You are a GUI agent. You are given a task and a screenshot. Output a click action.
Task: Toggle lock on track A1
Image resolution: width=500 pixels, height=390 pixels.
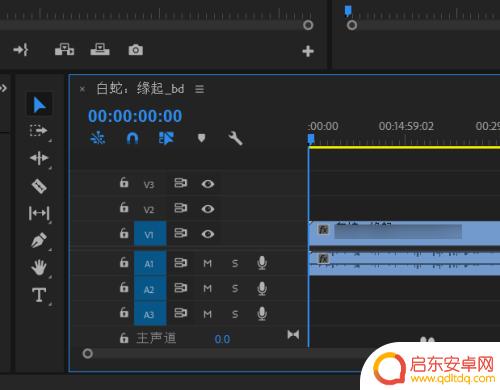(124, 262)
